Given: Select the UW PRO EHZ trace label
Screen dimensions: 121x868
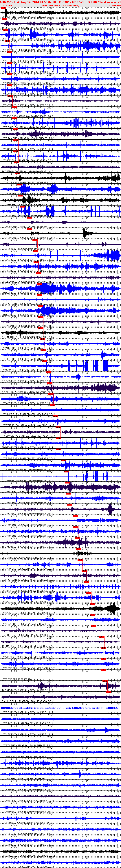Looking at the screenshot, I should [27, 790].
